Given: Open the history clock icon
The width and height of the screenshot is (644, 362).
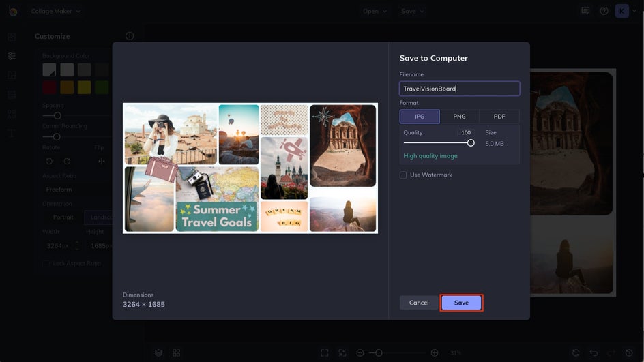Looking at the screenshot, I should click(x=629, y=353).
